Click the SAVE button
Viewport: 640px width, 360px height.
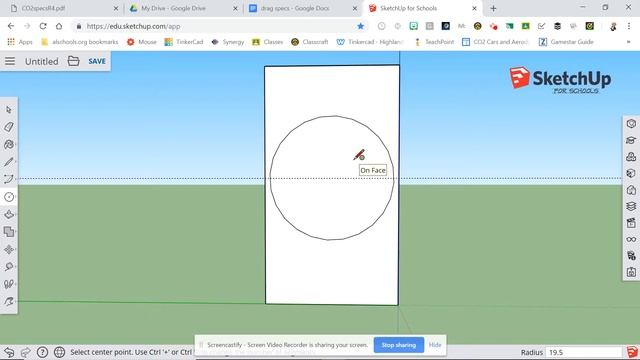pyautogui.click(x=97, y=61)
